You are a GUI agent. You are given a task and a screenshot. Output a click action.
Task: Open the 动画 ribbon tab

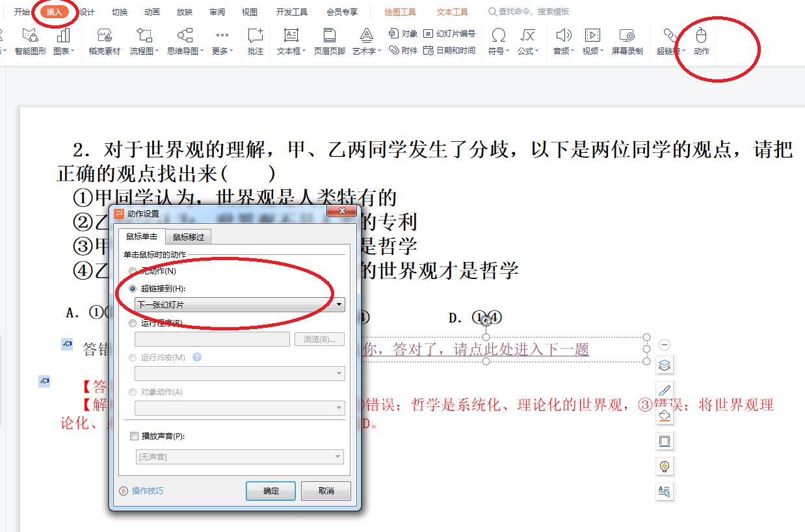pyautogui.click(x=152, y=11)
